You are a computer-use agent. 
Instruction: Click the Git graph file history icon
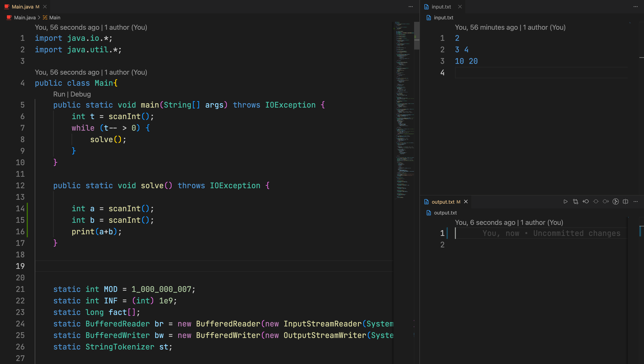pyautogui.click(x=615, y=202)
